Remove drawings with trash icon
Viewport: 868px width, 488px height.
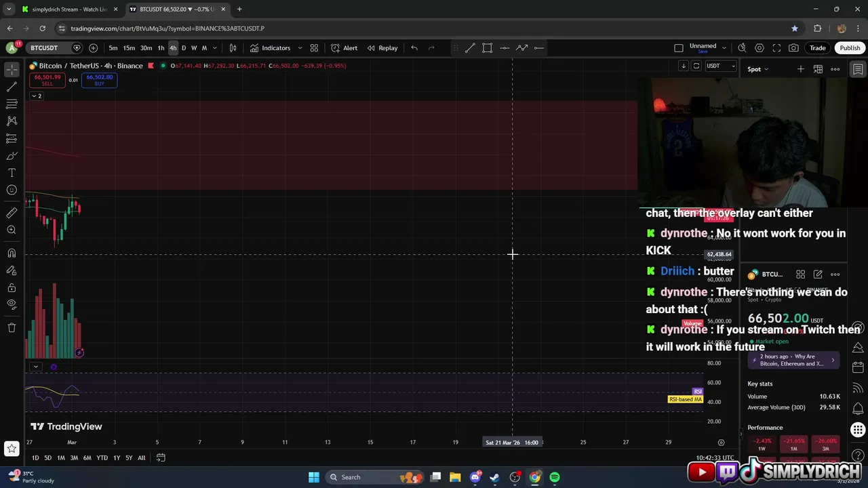[12, 327]
